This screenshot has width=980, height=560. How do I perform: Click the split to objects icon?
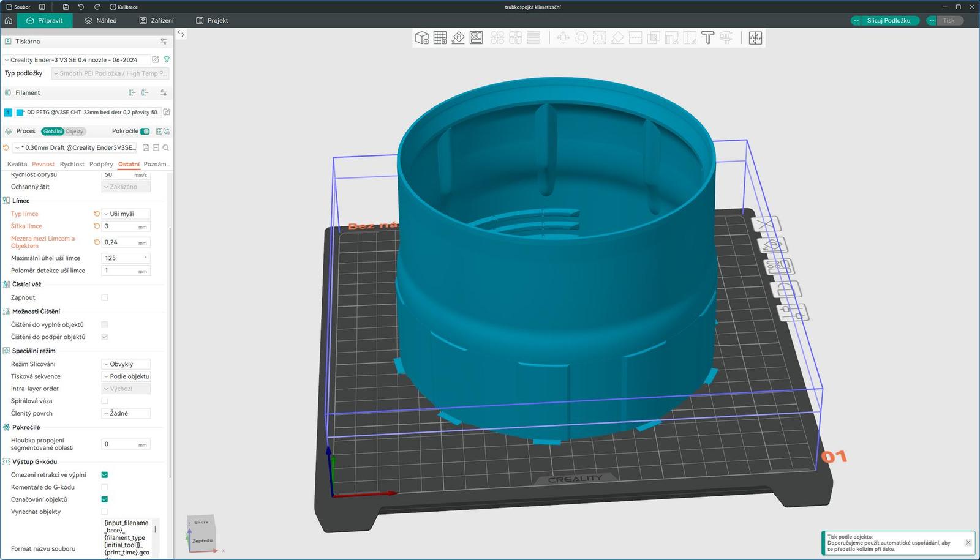(497, 38)
